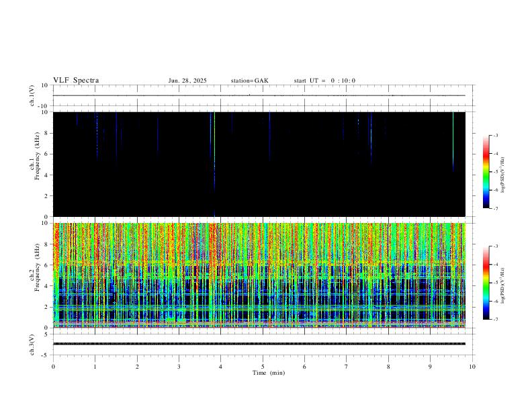Image resolution: width=532 pixels, height=411 pixels.
Task: Click the ch.3 voltage waveform trace band
Action: 259,344
